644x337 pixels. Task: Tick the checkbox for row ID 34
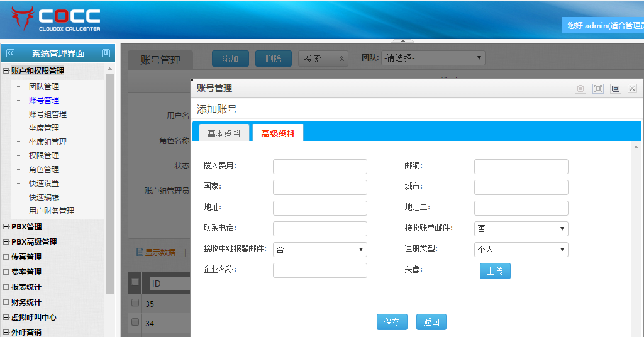pyautogui.click(x=135, y=322)
